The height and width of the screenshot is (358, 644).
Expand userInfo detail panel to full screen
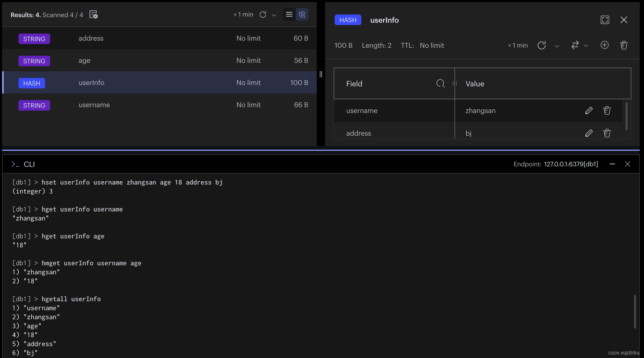point(605,20)
